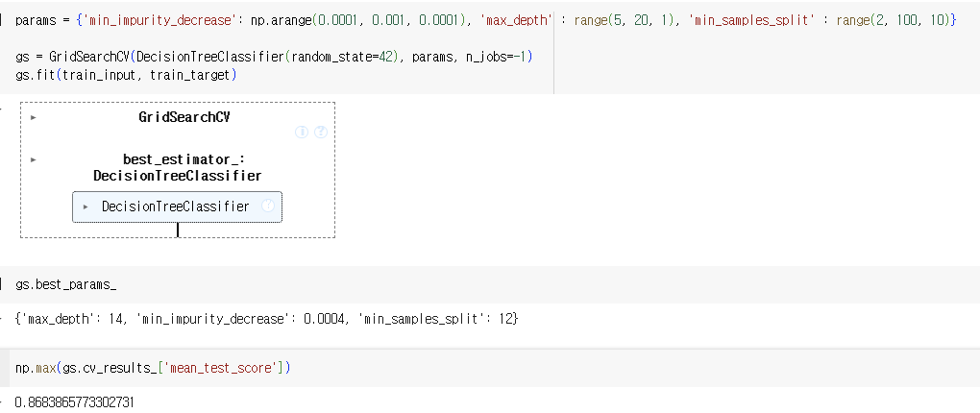Click range(2, 100, 10) in the code
Viewport: 980px width, 413px height.
tap(894, 20)
